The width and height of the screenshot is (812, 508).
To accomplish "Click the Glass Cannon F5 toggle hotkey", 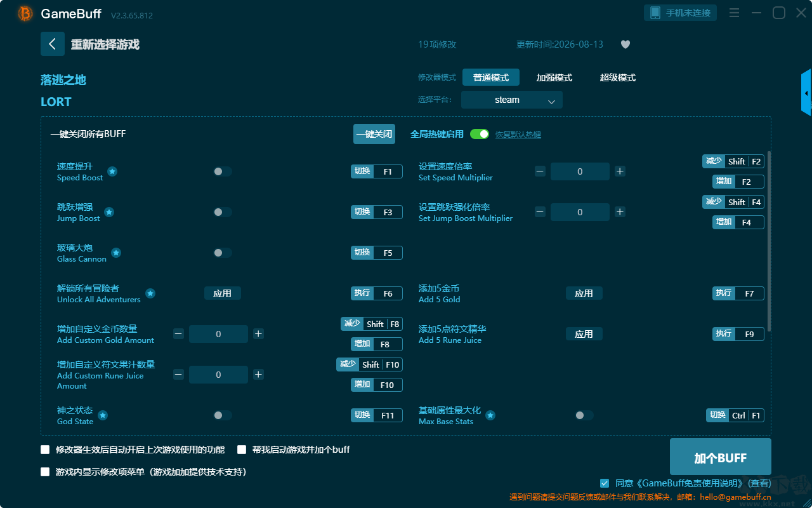I will pyautogui.click(x=377, y=253).
